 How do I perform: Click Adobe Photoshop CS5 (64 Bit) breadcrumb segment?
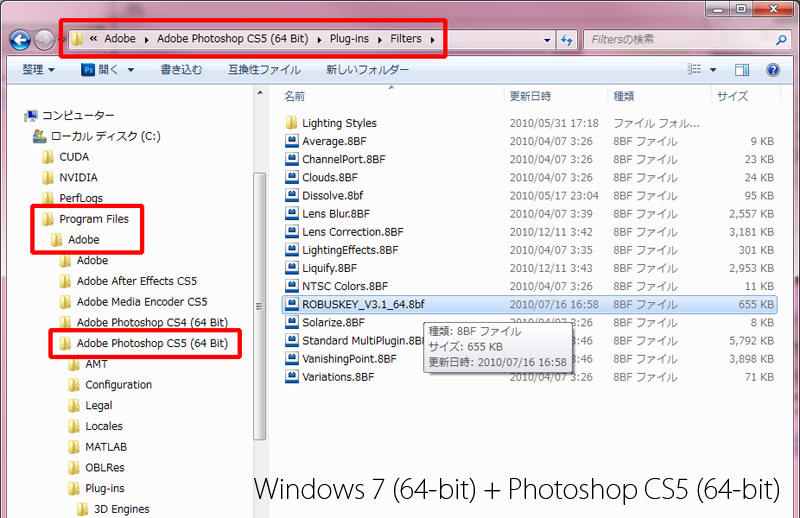coord(233,39)
